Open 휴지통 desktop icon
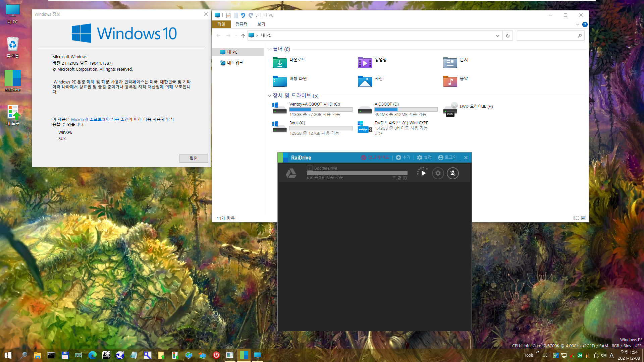Image resolution: width=644 pixels, height=362 pixels. coord(13,48)
